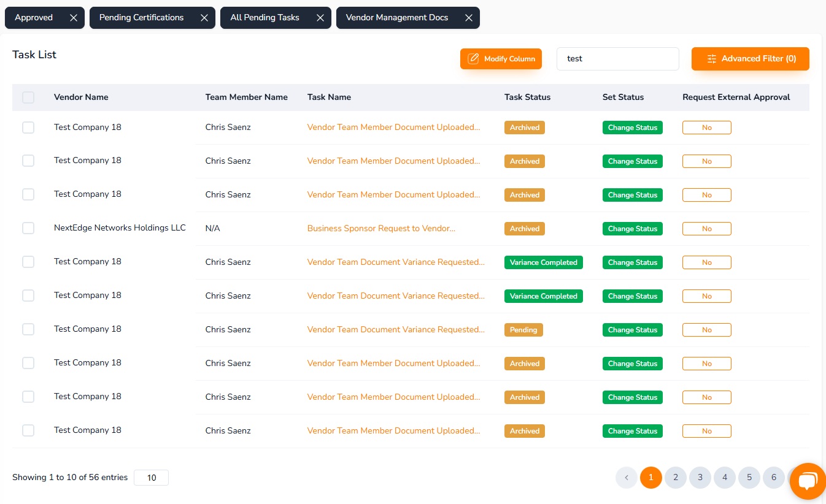
Task: Open the entries-per-page selector showing 10
Action: [x=151, y=477]
